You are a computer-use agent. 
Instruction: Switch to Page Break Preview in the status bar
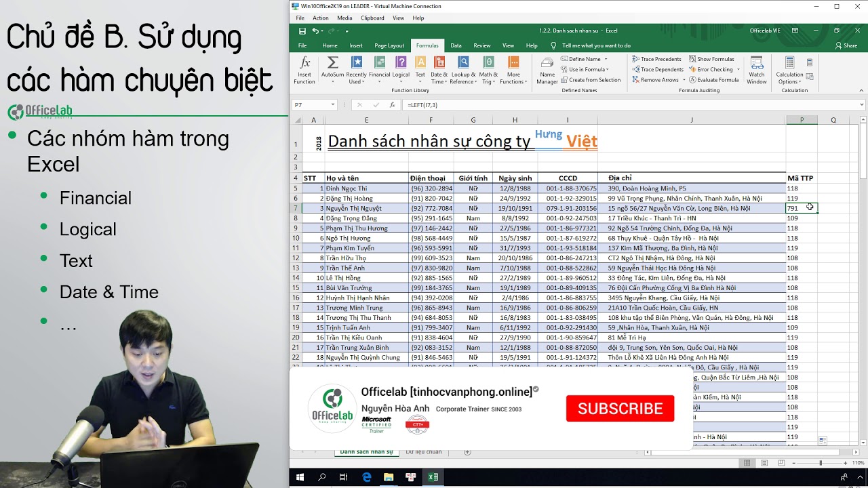pyautogui.click(x=781, y=463)
